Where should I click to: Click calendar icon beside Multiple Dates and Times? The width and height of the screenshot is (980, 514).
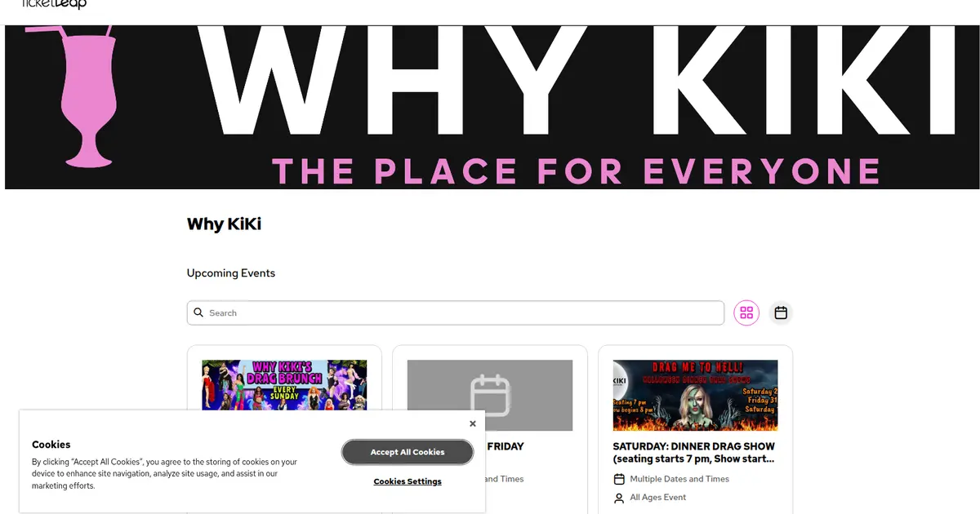tap(619, 479)
